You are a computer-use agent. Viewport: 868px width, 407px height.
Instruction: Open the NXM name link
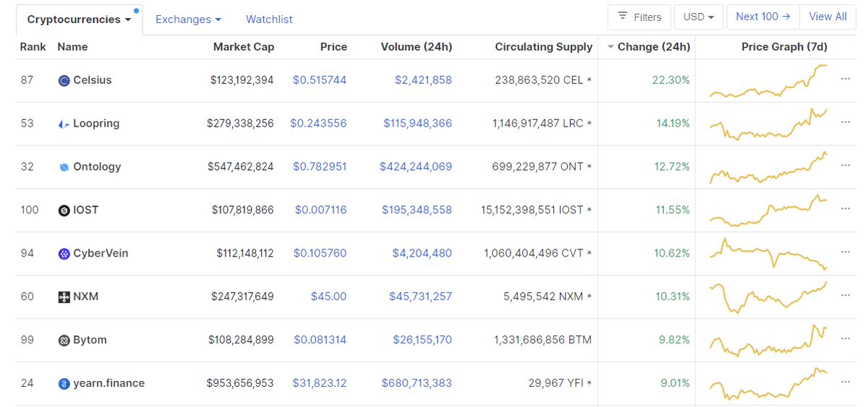(x=86, y=297)
